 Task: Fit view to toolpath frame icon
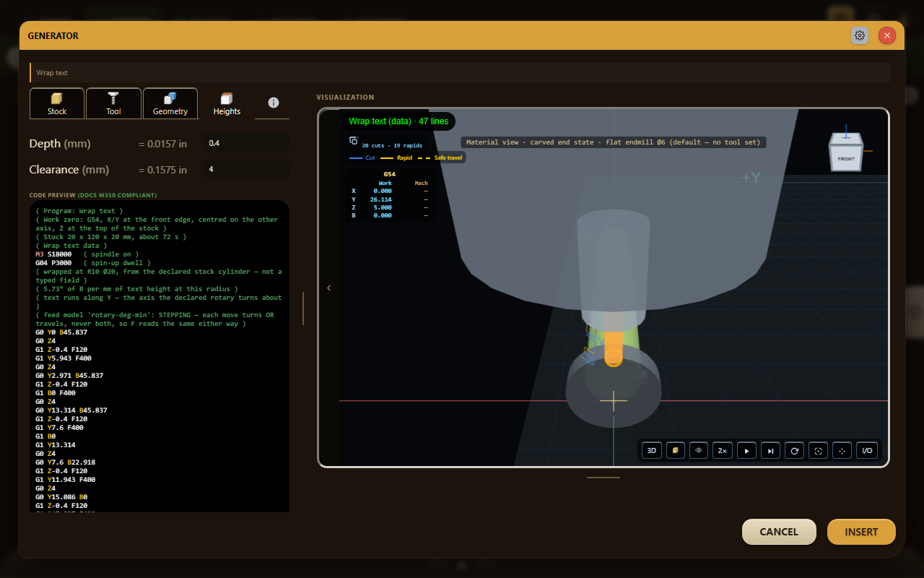818,451
